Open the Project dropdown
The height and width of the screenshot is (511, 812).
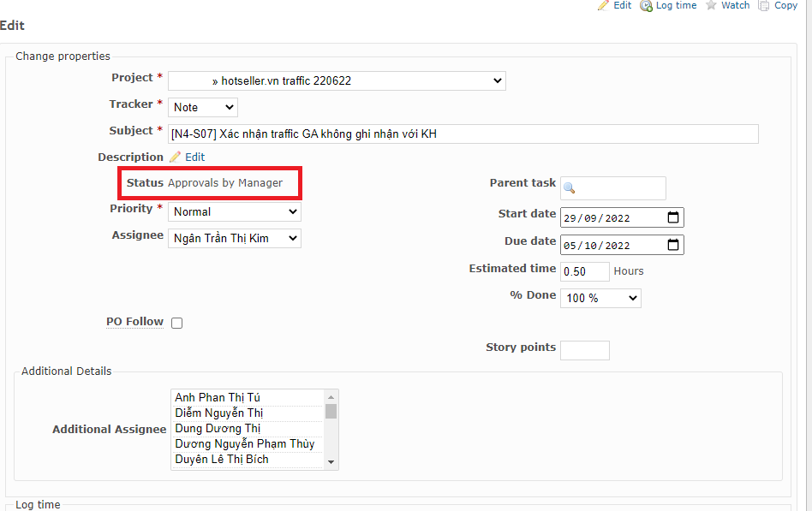click(x=337, y=80)
